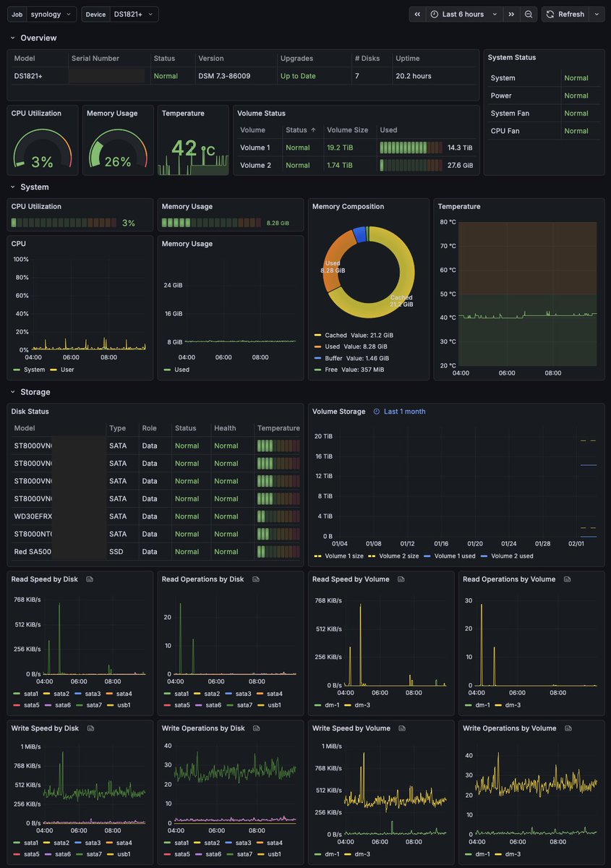Screen dimensions: 611x868
Task: Open the 'Last 1 month' override on Volume Storage
Action: click(400, 412)
